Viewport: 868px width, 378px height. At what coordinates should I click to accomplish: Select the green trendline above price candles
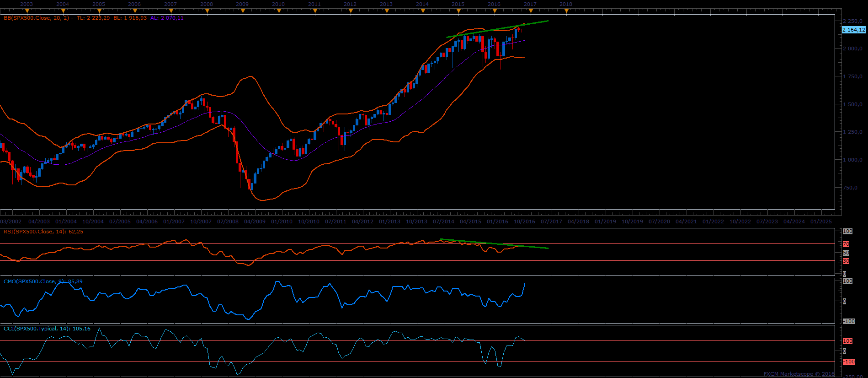click(497, 29)
